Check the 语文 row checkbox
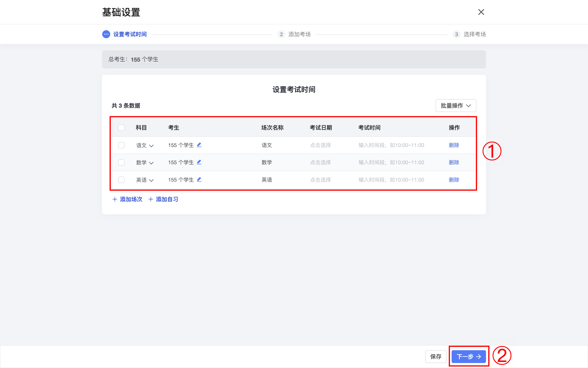Screen dimensions: 588x368 [x=121, y=145]
